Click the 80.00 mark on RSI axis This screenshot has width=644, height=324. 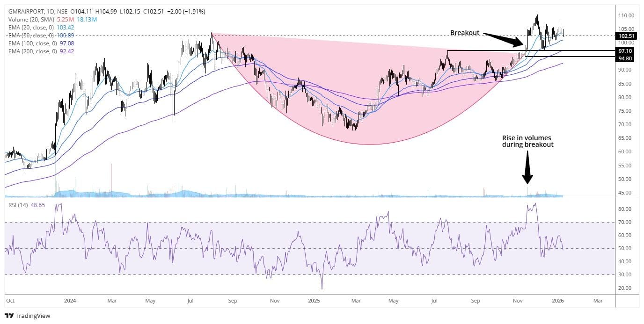click(x=625, y=209)
